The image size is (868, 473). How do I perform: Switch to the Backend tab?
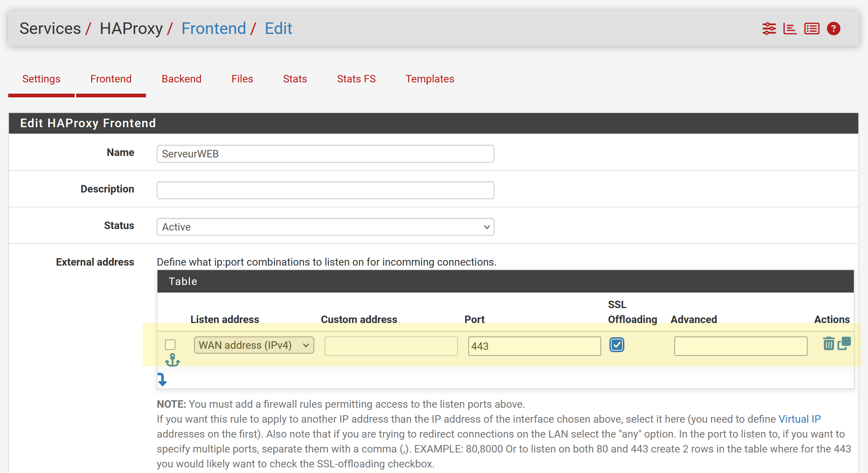181,79
